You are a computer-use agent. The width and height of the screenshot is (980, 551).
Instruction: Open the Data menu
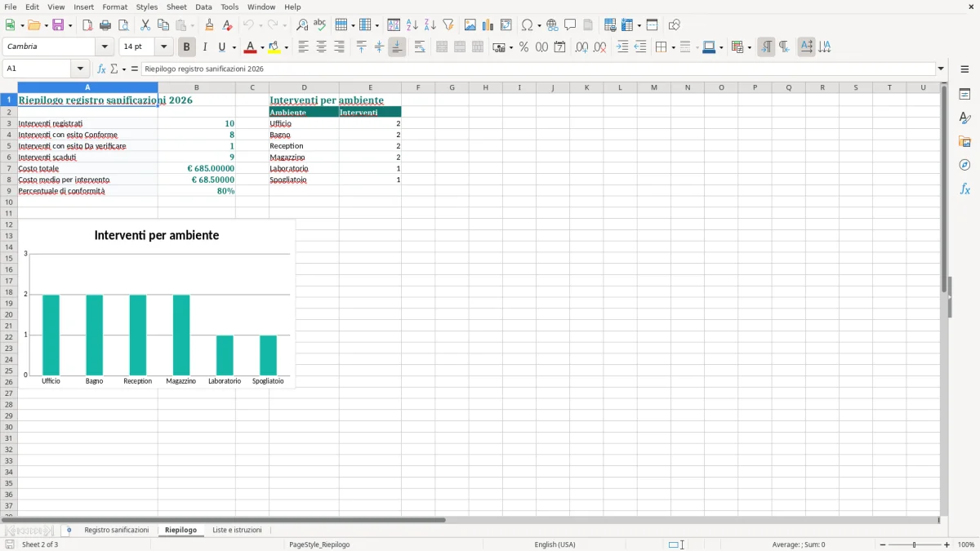coord(203,7)
